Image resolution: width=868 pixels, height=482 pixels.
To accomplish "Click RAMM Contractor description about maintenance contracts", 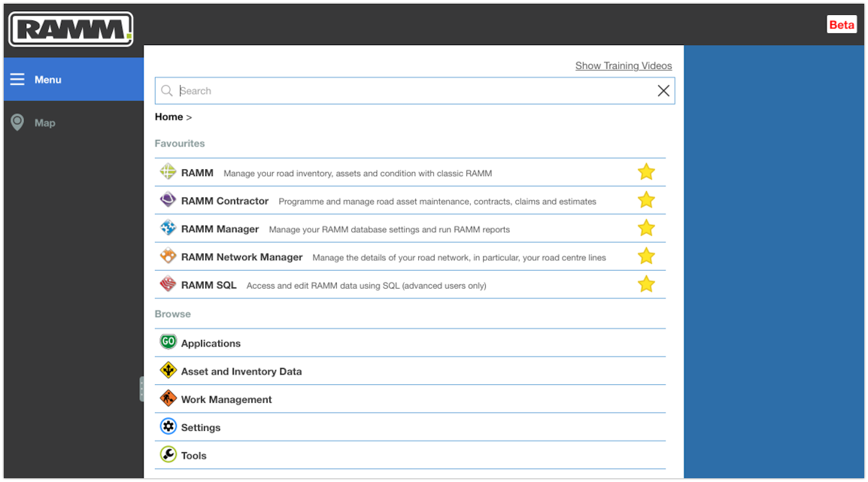I will (x=437, y=202).
